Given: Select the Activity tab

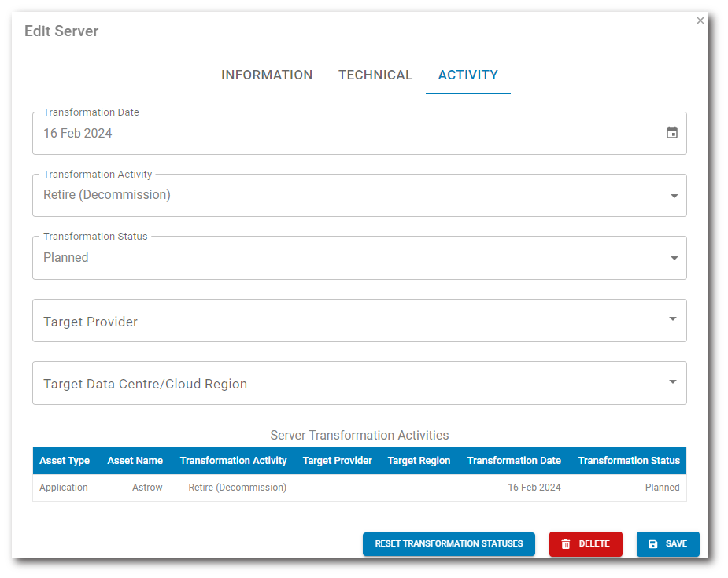Looking at the screenshot, I should [467, 75].
